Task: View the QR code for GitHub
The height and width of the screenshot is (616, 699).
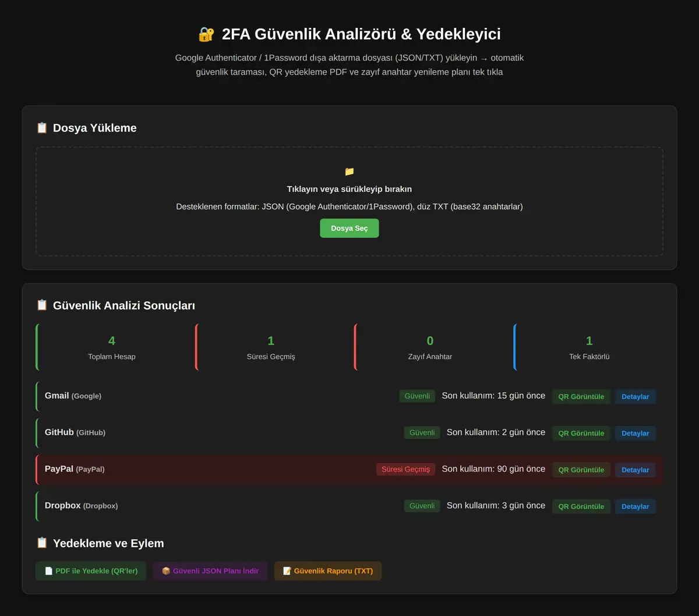Action: click(581, 434)
